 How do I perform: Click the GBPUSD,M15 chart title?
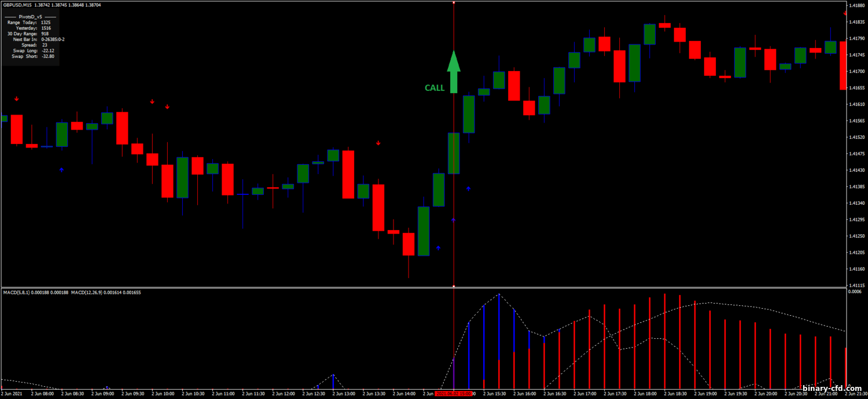click(x=17, y=4)
